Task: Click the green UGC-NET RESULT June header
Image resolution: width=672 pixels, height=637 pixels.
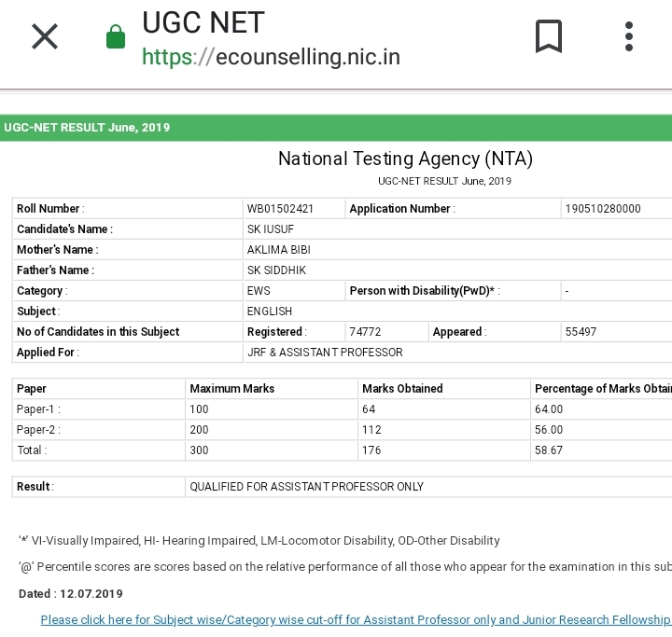Action: 88,128
